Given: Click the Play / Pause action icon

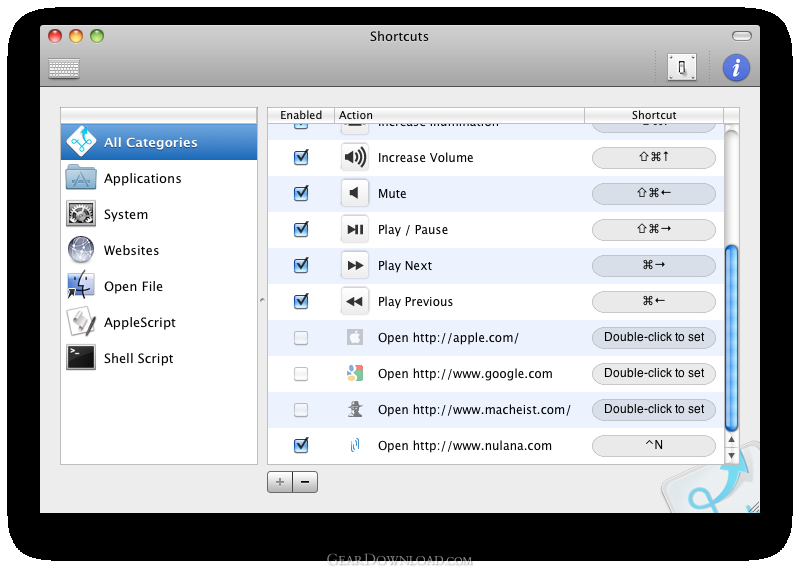Looking at the screenshot, I should [355, 229].
